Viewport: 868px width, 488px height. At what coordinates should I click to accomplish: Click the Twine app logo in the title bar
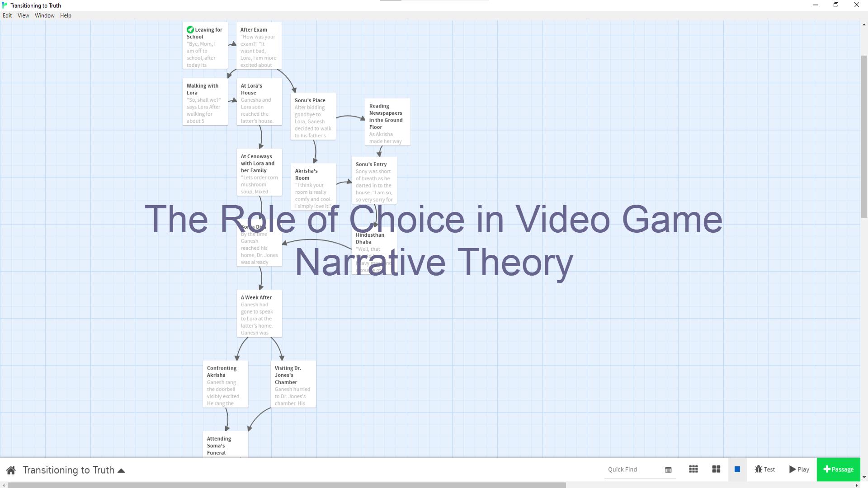pos(5,5)
